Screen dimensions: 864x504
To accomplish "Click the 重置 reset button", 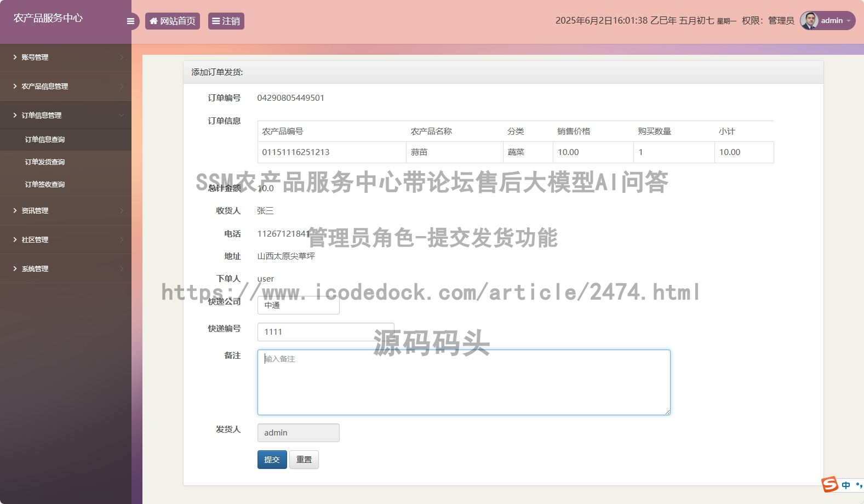I will coord(304,460).
